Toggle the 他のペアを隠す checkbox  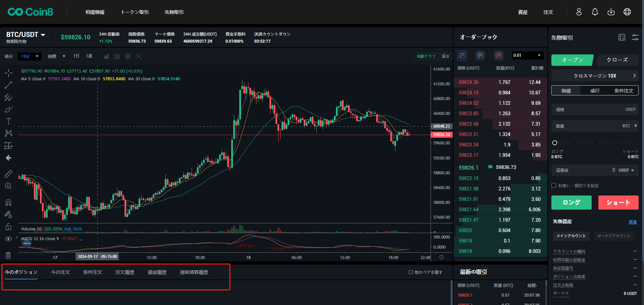(x=410, y=272)
